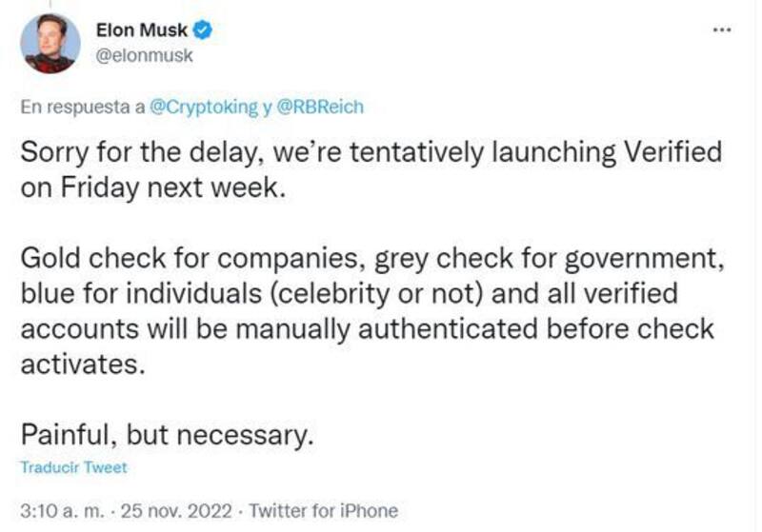Click the "Painful, but necessary." sentence
This screenshot has width=762, height=532.
point(166,434)
